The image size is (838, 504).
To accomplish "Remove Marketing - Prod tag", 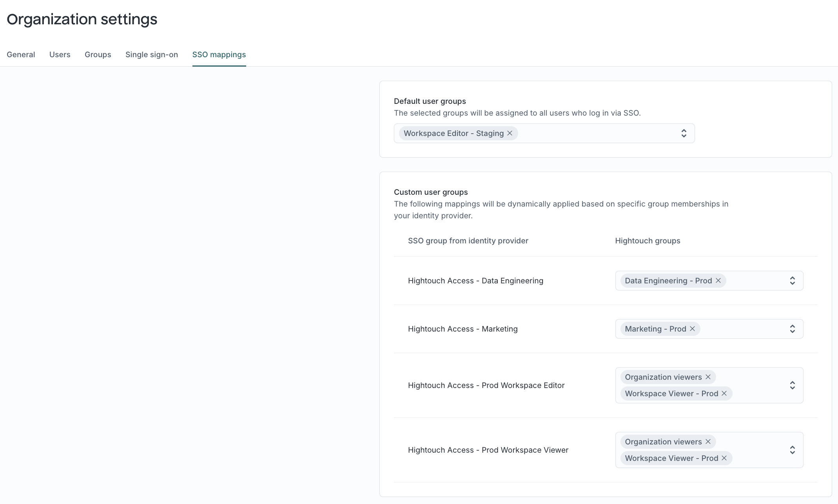I will 692,329.
